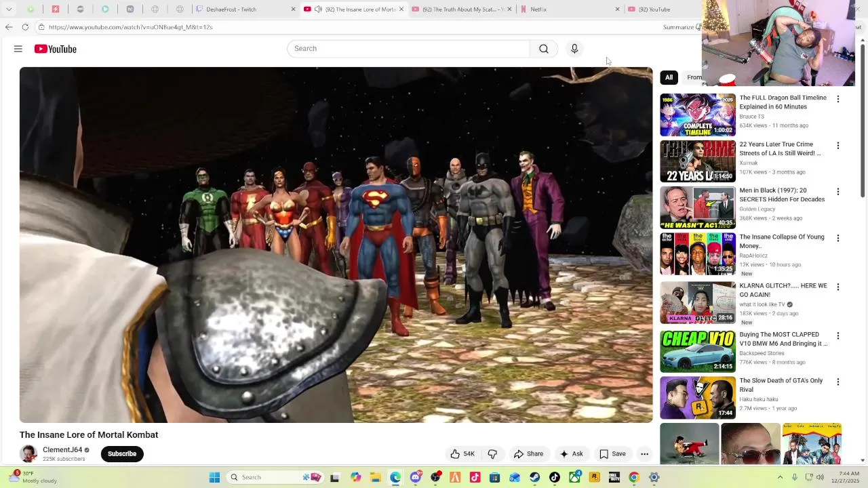Open Windows Settings gear on the taskbar
This screenshot has width=868, height=488.
click(654, 477)
